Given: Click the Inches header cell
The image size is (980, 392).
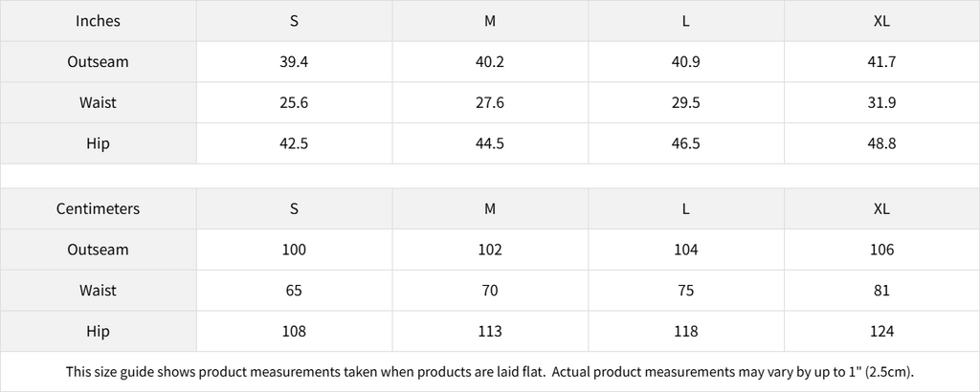Looking at the screenshot, I should coord(98,21).
